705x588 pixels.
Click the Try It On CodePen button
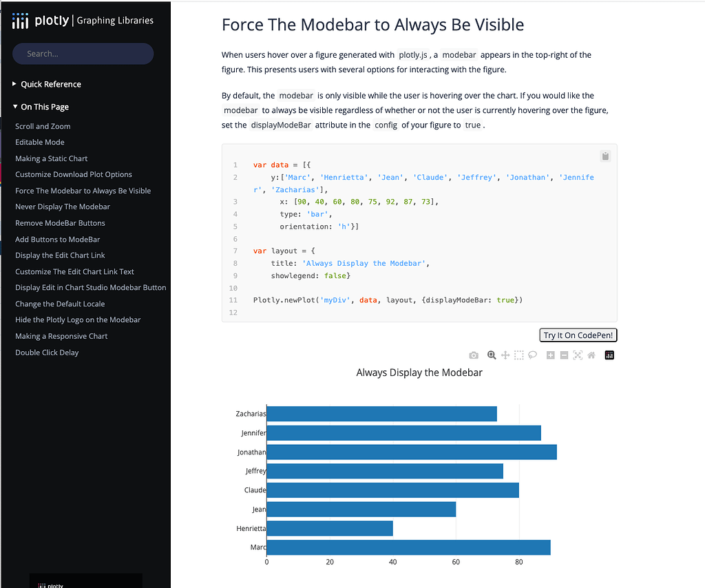coord(578,335)
